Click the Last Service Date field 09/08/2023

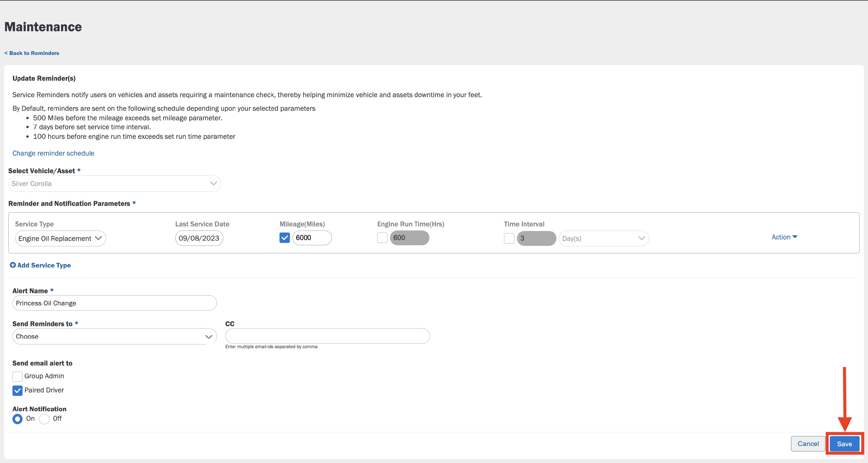click(x=199, y=238)
